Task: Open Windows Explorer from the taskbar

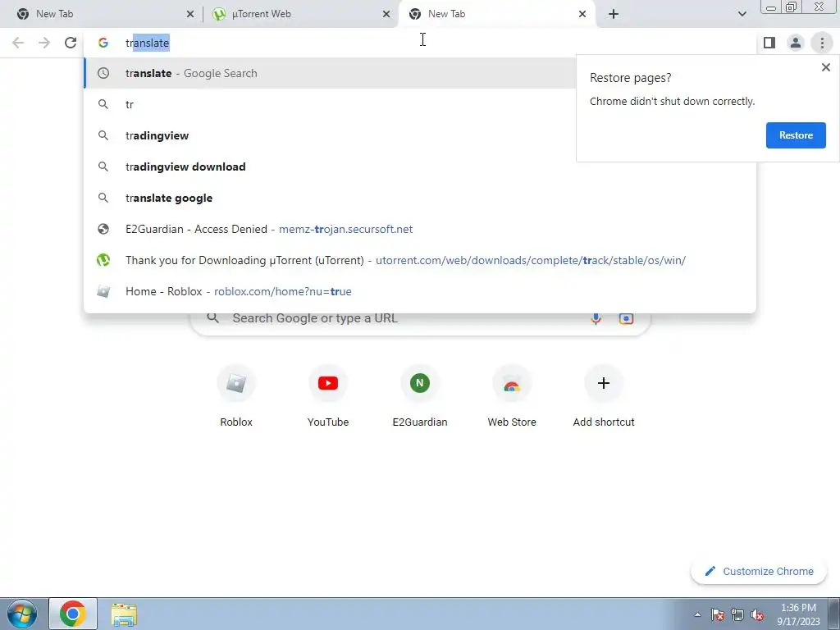Action: coord(124,614)
